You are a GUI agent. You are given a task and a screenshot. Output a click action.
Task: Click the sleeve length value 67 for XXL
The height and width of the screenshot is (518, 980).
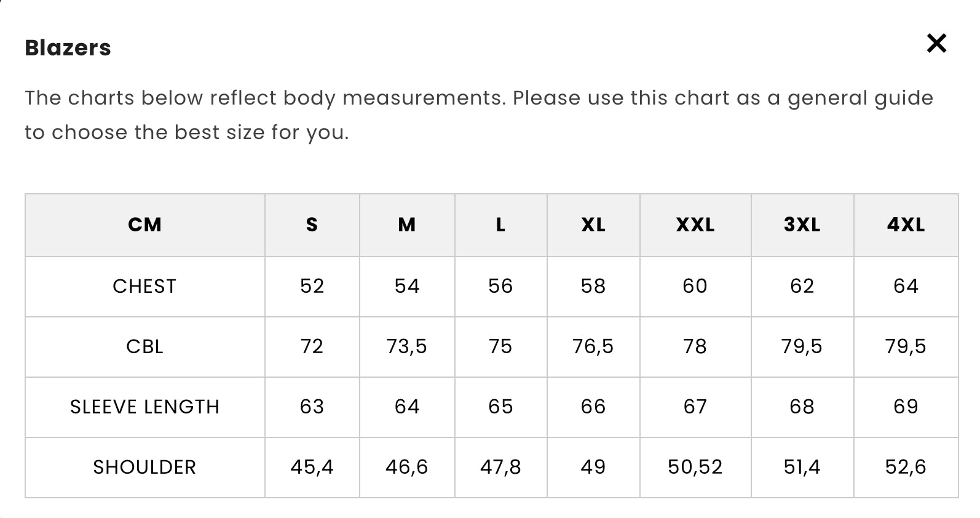(x=695, y=407)
